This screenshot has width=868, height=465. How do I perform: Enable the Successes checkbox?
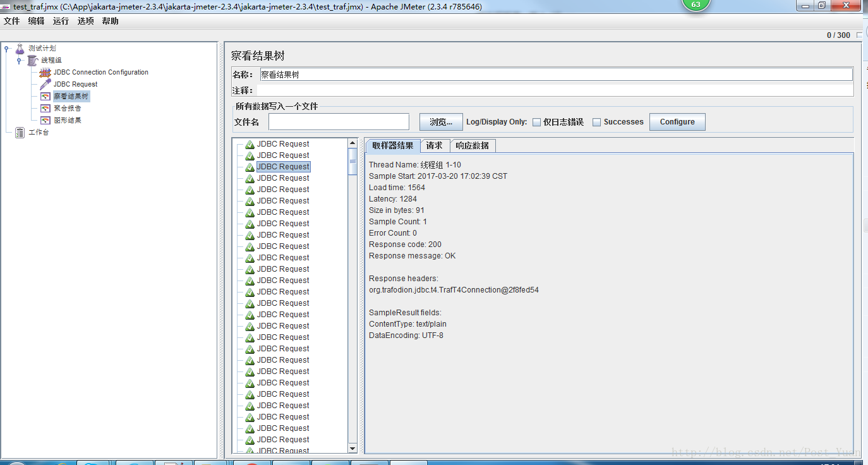596,123
